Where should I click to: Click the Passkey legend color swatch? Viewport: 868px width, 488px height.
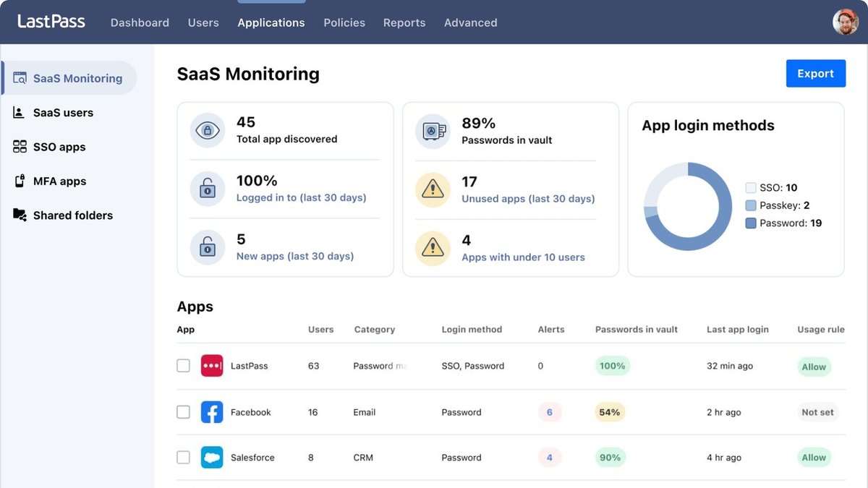pos(751,206)
